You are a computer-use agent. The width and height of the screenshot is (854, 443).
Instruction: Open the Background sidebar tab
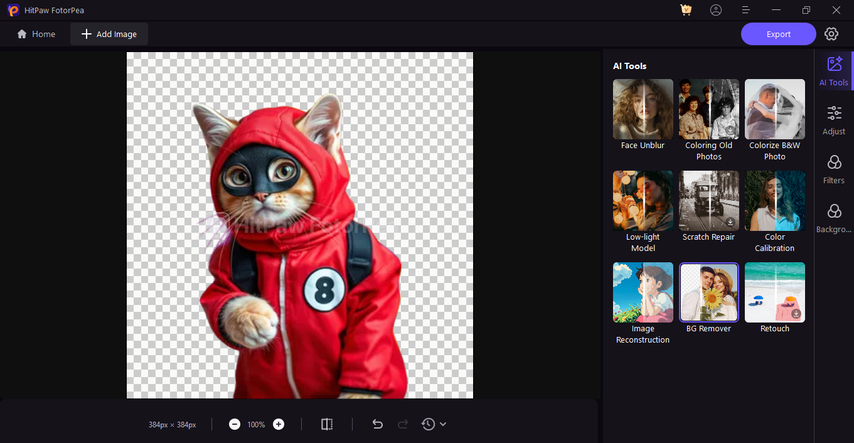[834, 218]
